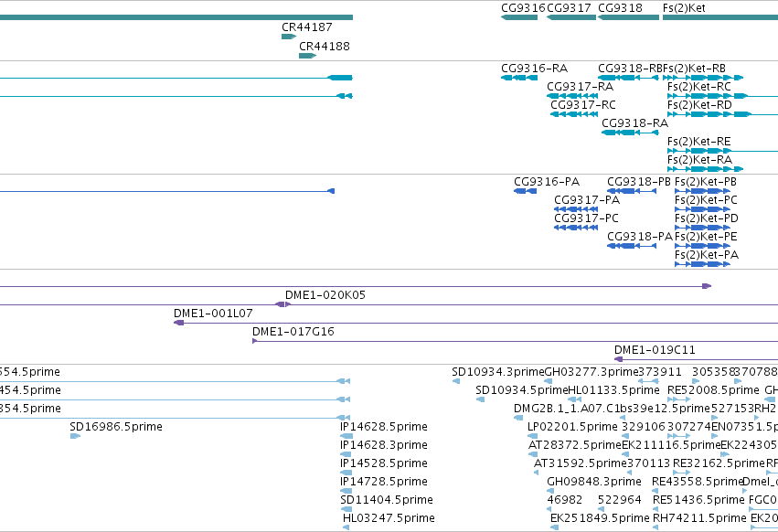Click the Fs(2)Ket-PE protein feature
This screenshot has width=778, height=532.
click(702, 246)
